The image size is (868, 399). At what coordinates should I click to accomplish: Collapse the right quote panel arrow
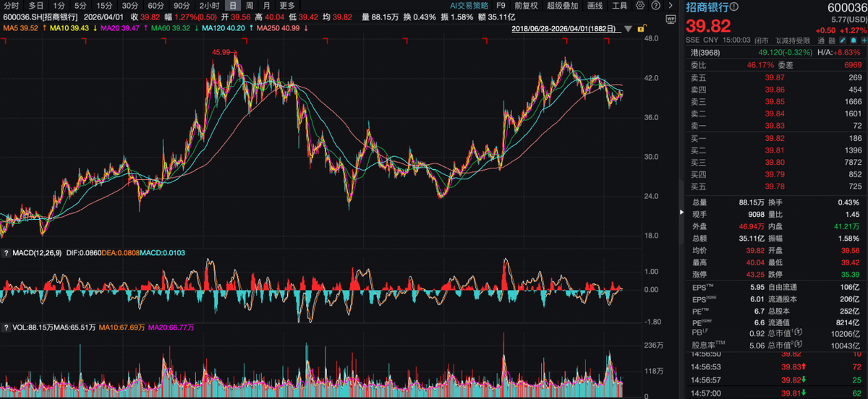click(x=681, y=213)
